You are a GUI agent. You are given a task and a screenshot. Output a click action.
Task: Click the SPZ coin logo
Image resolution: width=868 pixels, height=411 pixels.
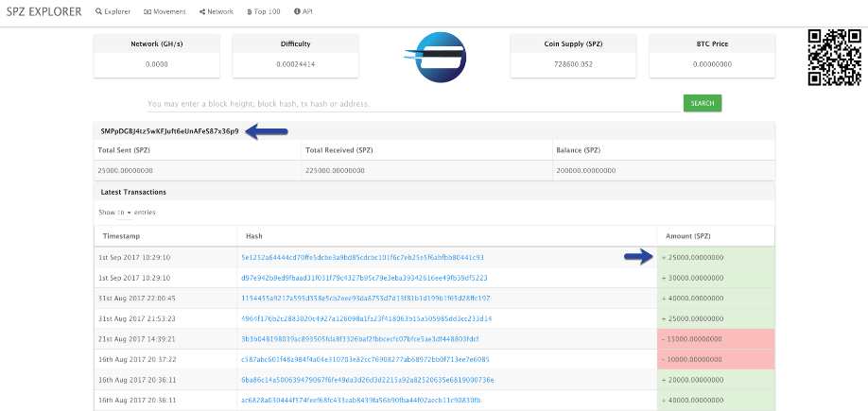433,58
